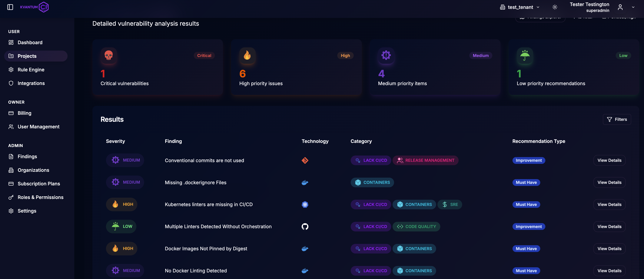
Task: Go to Rule Engine page
Action: point(31,70)
